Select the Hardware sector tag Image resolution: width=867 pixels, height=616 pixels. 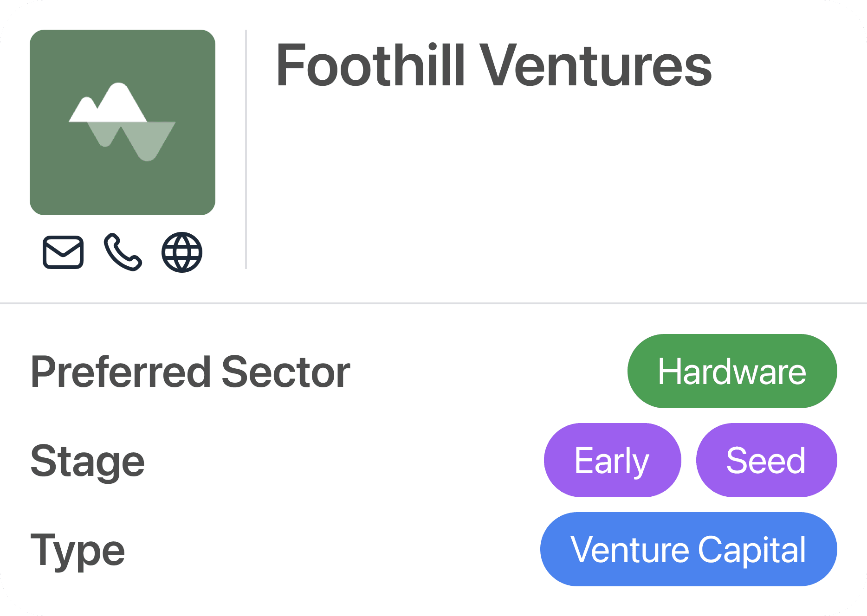[732, 371]
